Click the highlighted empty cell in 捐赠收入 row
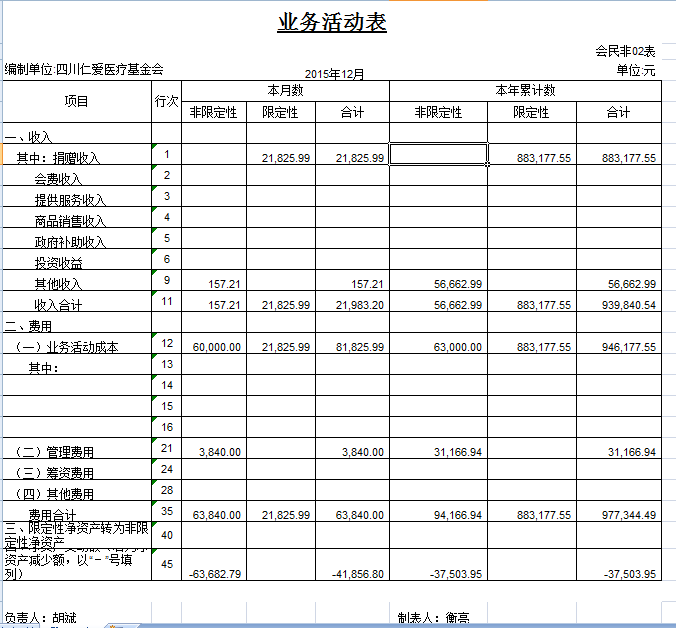 (x=438, y=154)
